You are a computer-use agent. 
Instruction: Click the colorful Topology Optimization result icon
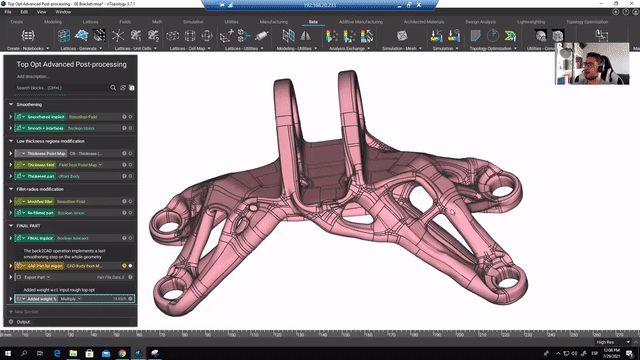pyautogui.click(x=510, y=36)
